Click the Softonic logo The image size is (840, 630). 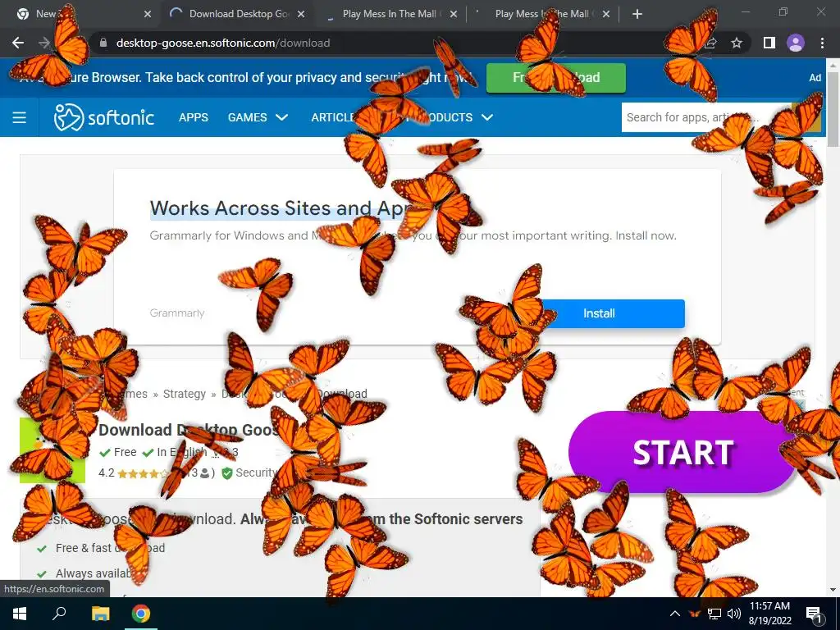tap(104, 117)
